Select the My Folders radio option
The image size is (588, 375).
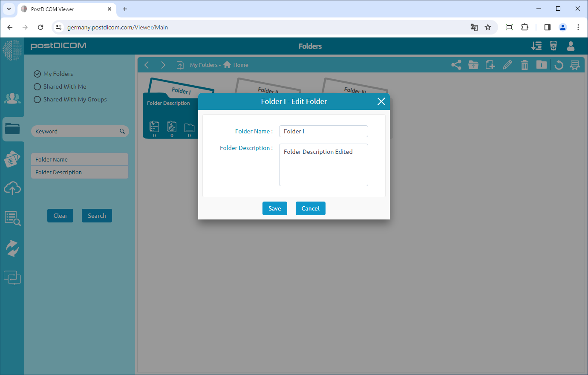[37, 74]
